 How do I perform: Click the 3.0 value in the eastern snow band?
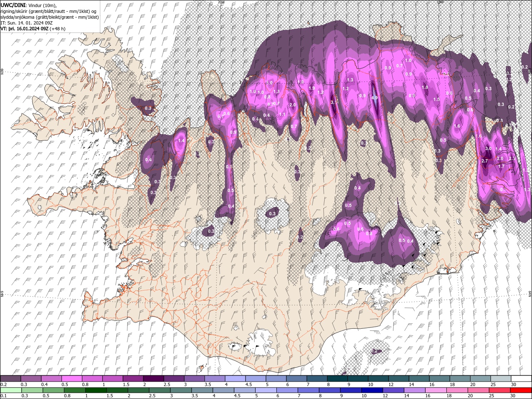pos(488,149)
